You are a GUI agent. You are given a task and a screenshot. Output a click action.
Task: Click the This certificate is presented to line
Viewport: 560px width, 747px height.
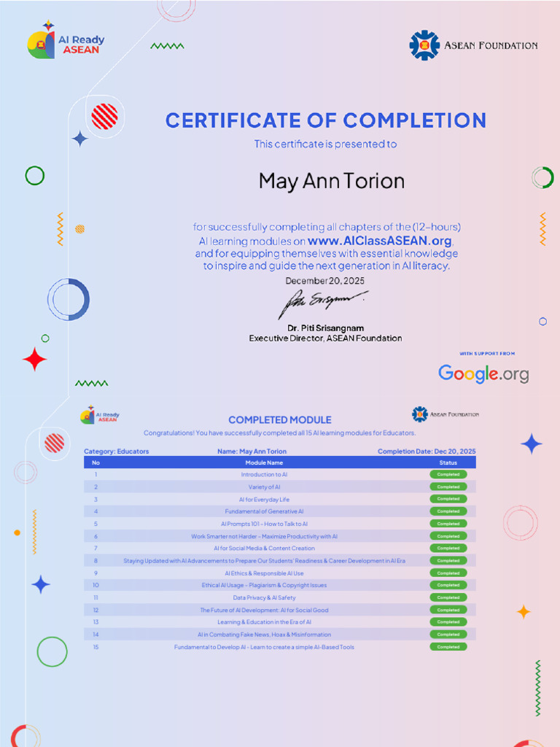(x=325, y=144)
